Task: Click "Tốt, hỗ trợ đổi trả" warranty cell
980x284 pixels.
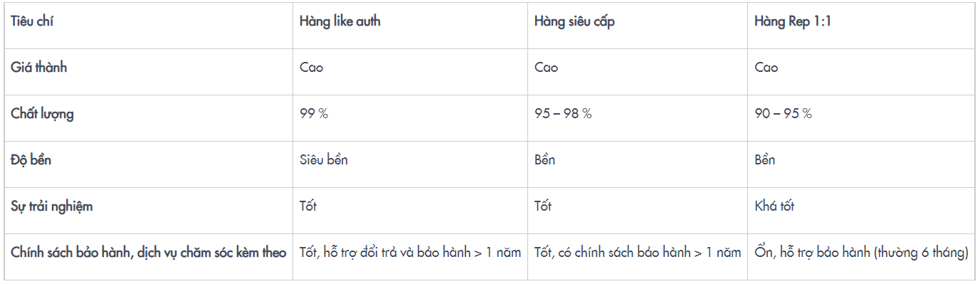Action: [x=410, y=253]
